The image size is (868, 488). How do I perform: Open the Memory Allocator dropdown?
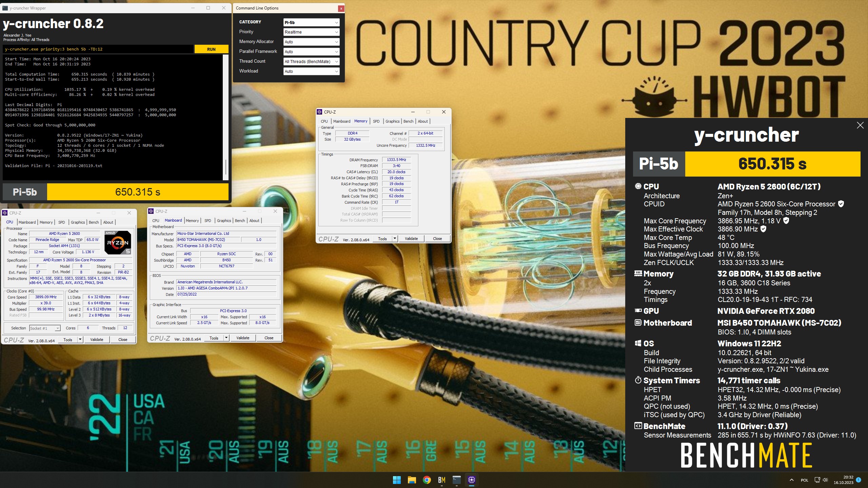pos(311,42)
